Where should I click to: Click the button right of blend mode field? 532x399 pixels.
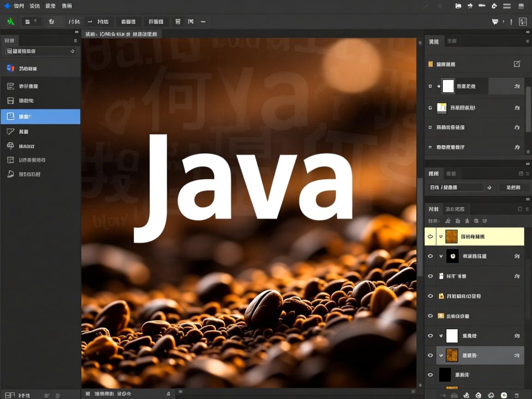coord(513,187)
